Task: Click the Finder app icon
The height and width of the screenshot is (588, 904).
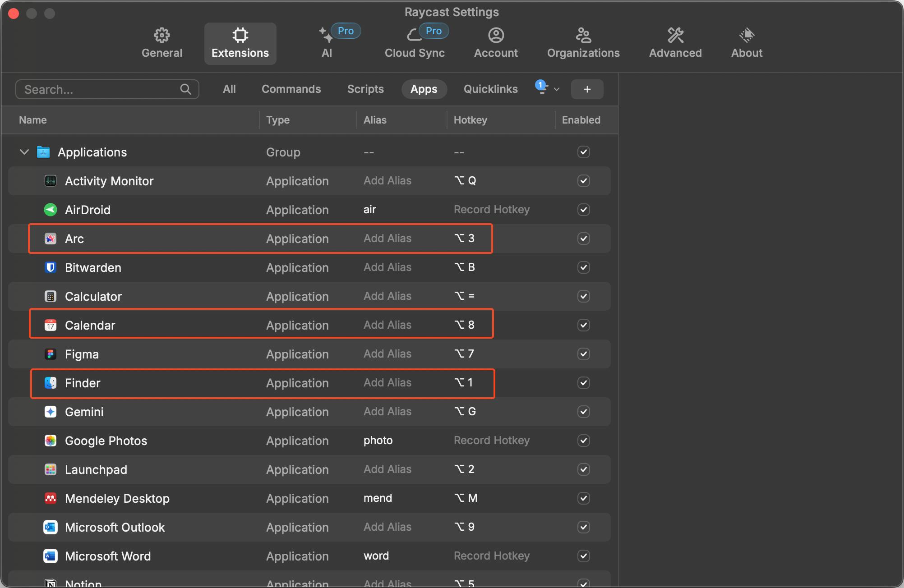Action: tap(51, 383)
